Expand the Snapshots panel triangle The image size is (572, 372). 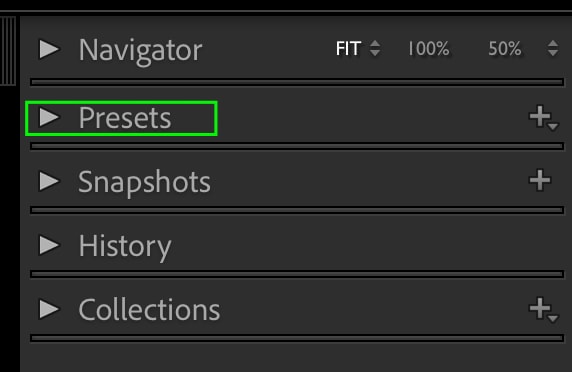click(x=49, y=181)
